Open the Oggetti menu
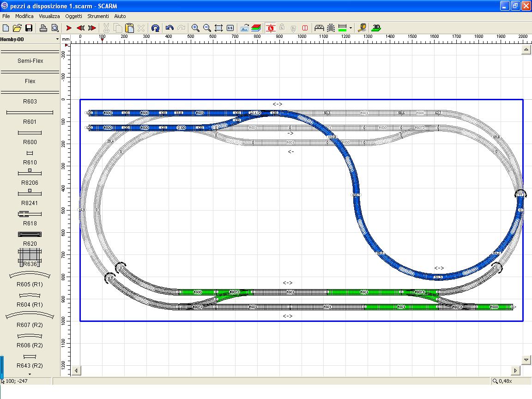This screenshot has width=532, height=399. pyautogui.click(x=73, y=16)
